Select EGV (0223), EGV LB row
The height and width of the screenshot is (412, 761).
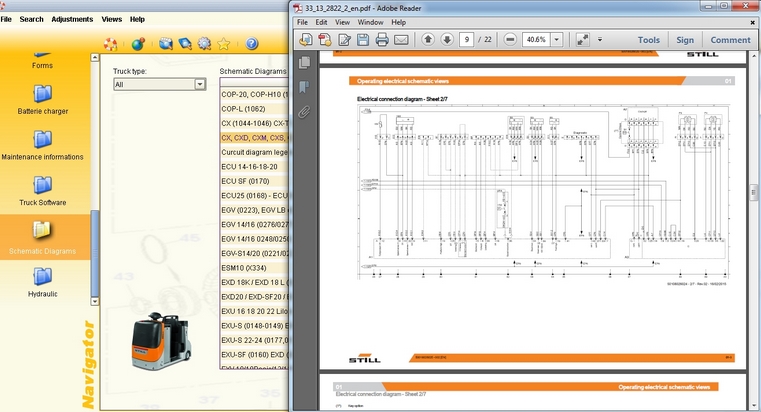point(254,210)
